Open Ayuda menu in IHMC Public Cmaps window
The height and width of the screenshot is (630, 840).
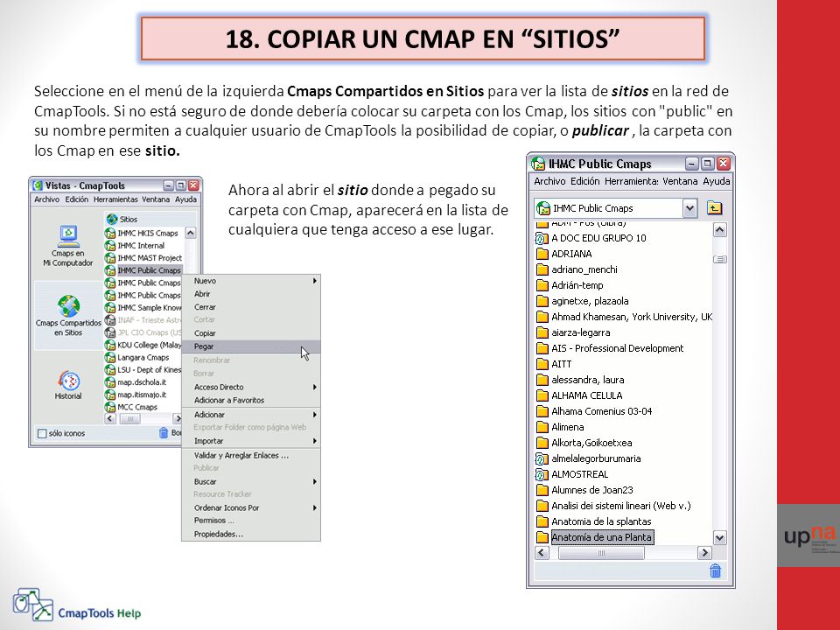pos(717,181)
